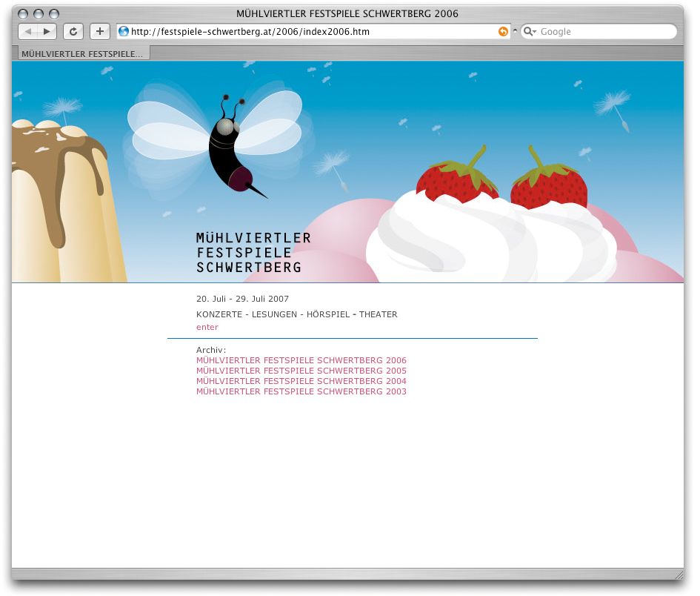
Task: Click the window resize grip in corner
Action: coord(679,574)
